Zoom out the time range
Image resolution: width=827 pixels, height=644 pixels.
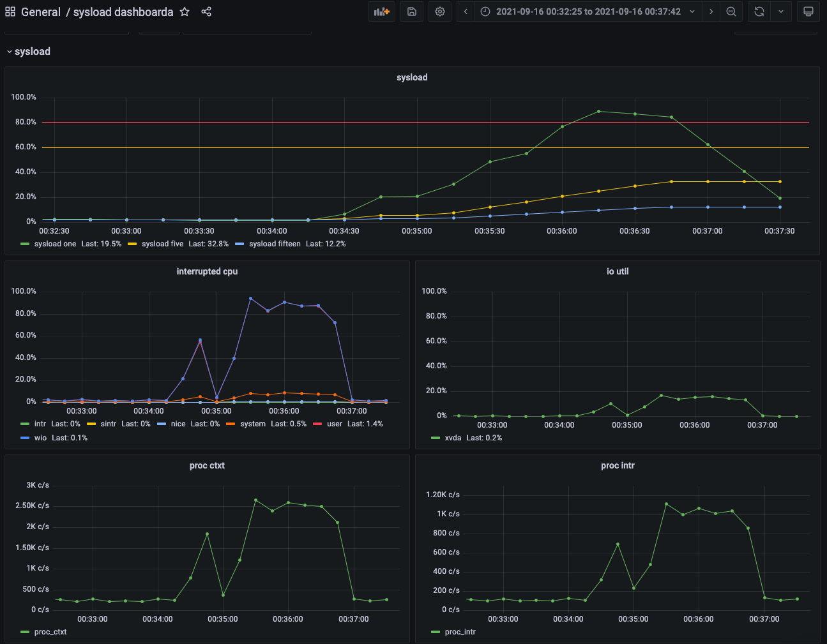click(x=731, y=11)
